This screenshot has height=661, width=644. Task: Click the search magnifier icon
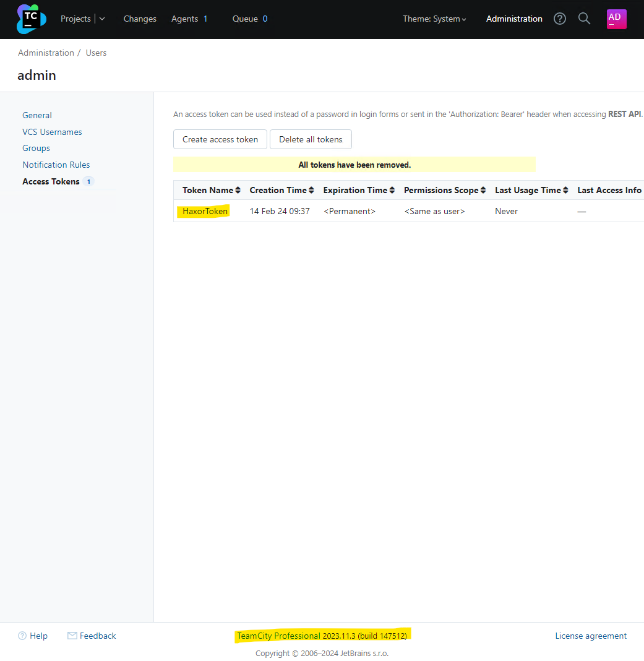point(584,19)
